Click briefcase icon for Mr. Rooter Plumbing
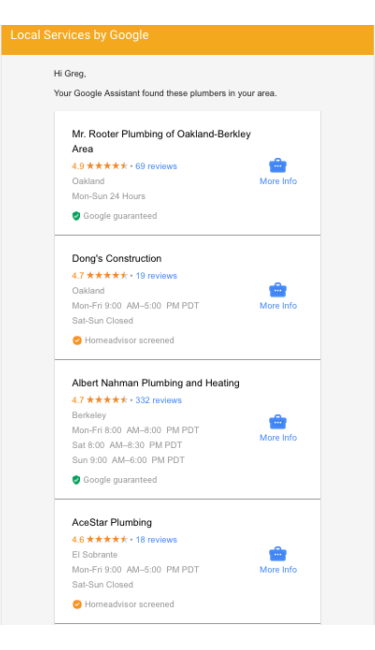The width and height of the screenshot is (375, 650). (x=278, y=165)
